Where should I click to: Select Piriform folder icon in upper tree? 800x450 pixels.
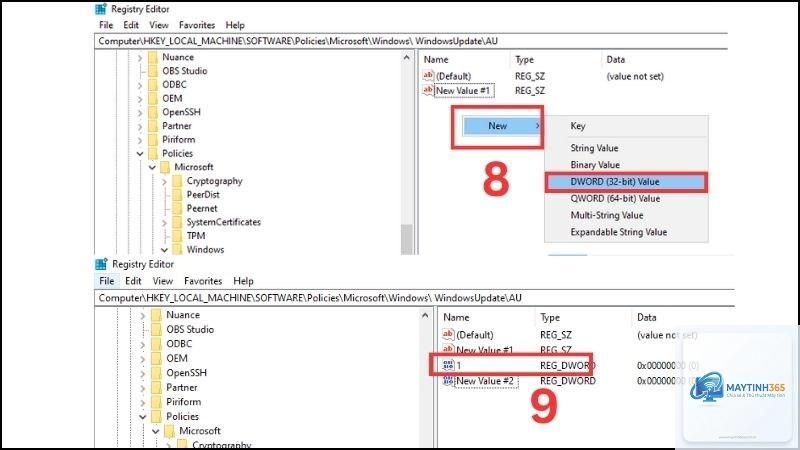pyautogui.click(x=153, y=140)
